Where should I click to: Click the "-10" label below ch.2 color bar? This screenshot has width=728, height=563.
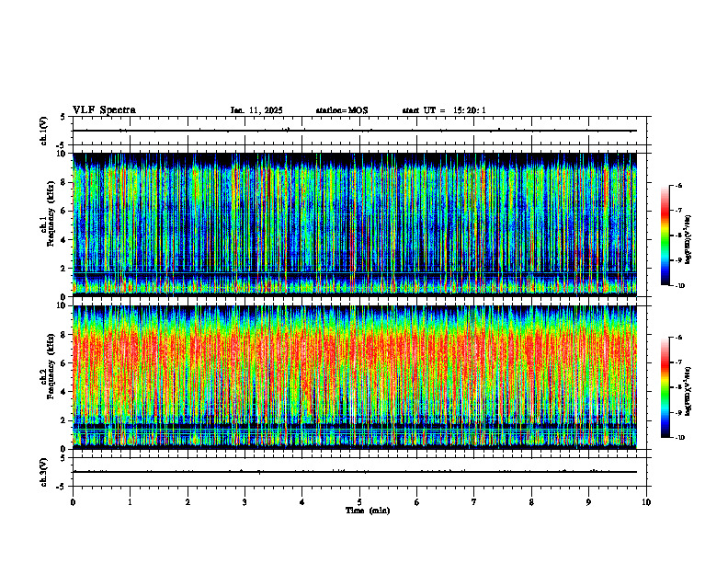click(680, 438)
